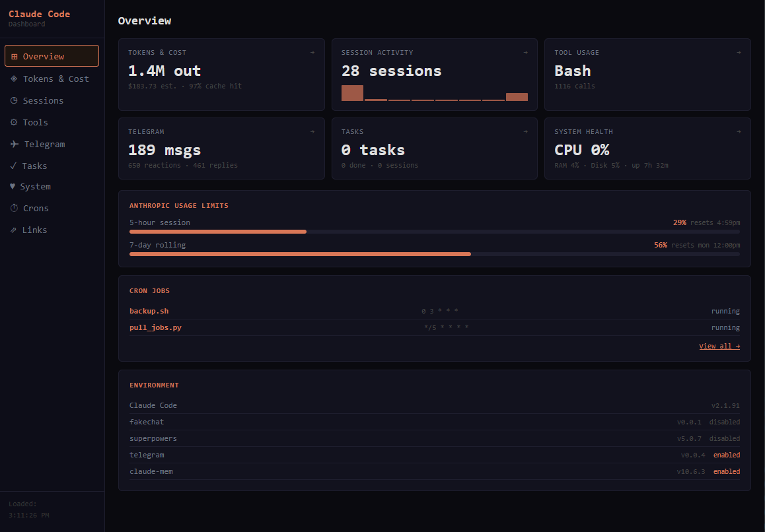
Task: Click the superpowers plugin name
Action: 153,438
